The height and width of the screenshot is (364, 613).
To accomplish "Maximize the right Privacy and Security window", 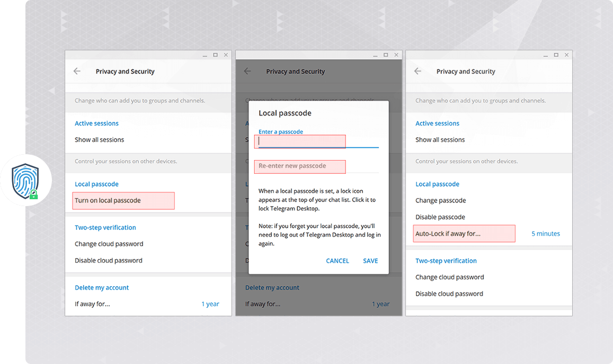I will tap(556, 55).
